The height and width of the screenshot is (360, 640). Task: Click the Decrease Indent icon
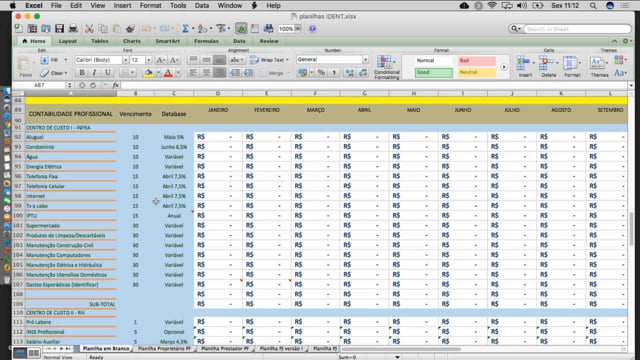235,73
